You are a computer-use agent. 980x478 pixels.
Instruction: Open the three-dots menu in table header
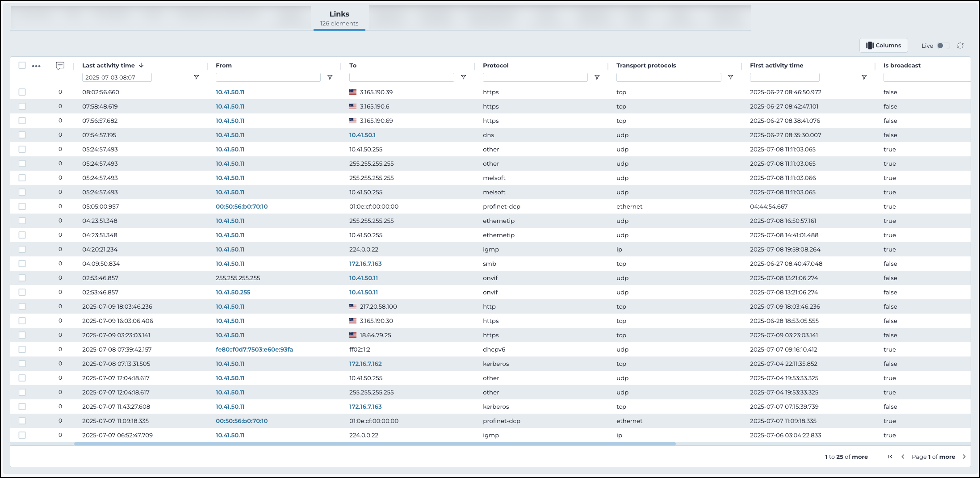(x=36, y=66)
